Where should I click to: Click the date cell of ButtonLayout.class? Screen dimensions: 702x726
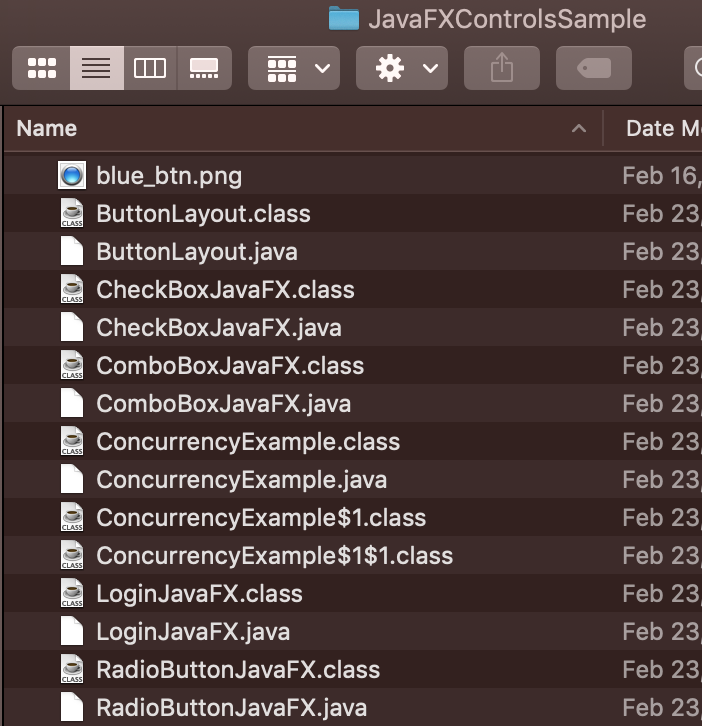coord(662,214)
